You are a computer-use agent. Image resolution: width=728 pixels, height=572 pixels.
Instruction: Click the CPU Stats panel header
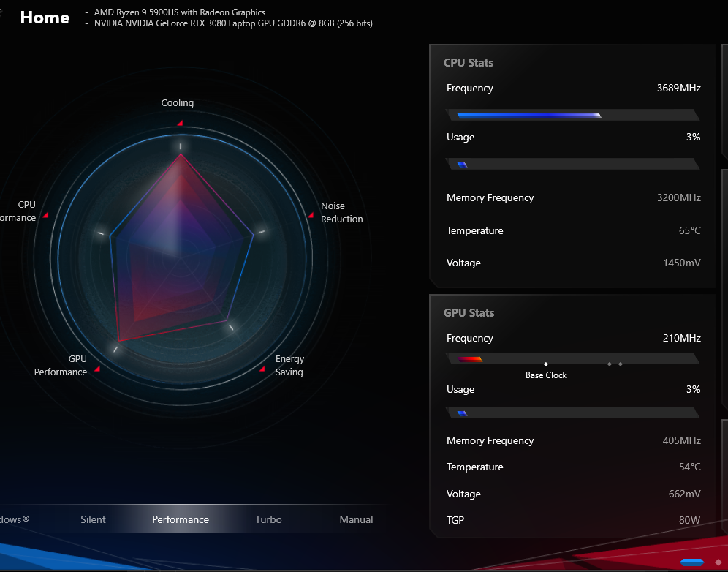[469, 63]
